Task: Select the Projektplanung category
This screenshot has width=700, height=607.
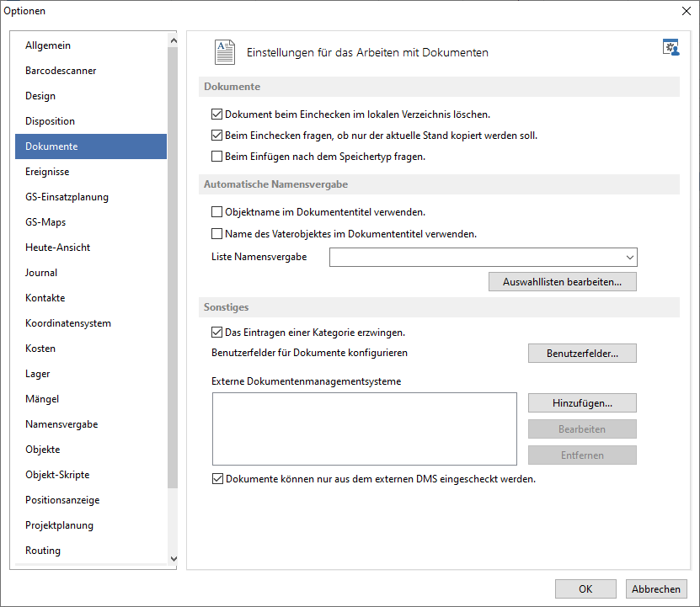Action: tap(91, 524)
